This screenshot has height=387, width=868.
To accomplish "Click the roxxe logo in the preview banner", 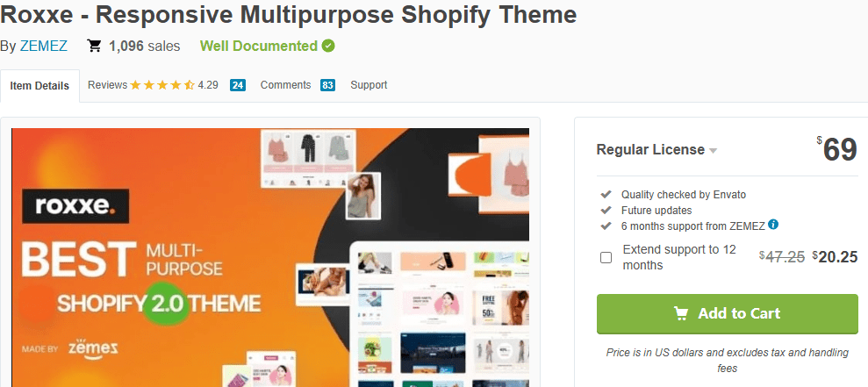I will (75, 206).
